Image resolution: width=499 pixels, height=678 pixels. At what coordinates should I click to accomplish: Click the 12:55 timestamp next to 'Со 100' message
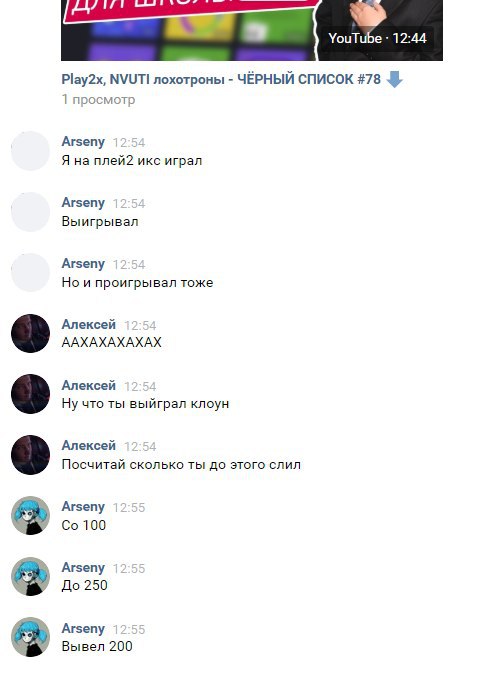(129, 507)
